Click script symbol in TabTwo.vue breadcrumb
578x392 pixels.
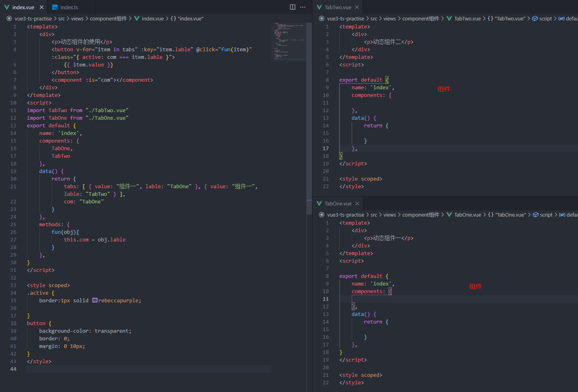coord(546,18)
